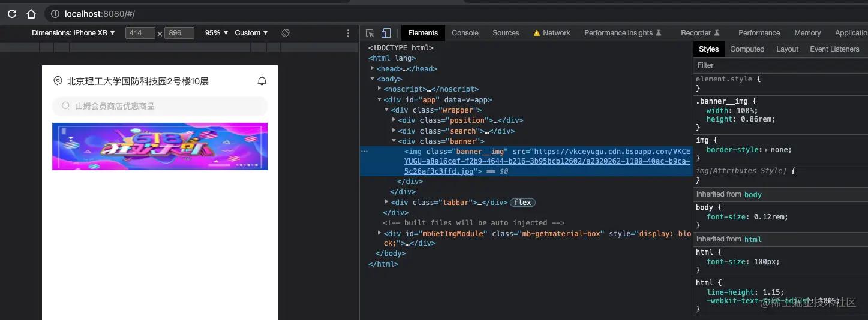Click the height field showing 896
The height and width of the screenshot is (320, 868).
pyautogui.click(x=179, y=33)
